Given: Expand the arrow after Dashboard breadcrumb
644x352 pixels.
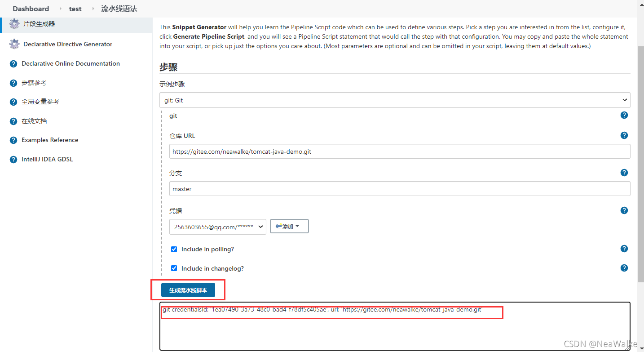Looking at the screenshot, I should coord(60,9).
